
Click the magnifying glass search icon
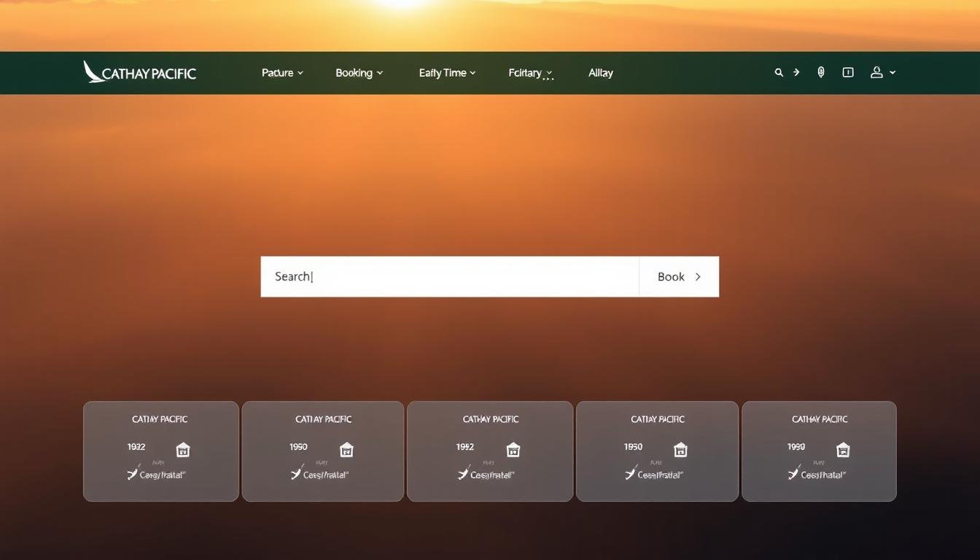779,73
